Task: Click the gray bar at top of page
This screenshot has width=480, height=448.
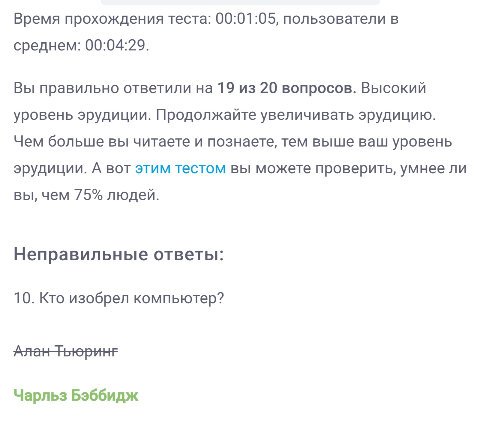Action: (240, 2)
